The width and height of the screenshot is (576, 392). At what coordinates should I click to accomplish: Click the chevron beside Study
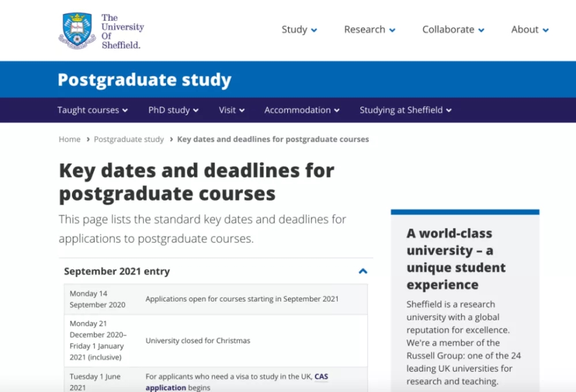point(314,30)
